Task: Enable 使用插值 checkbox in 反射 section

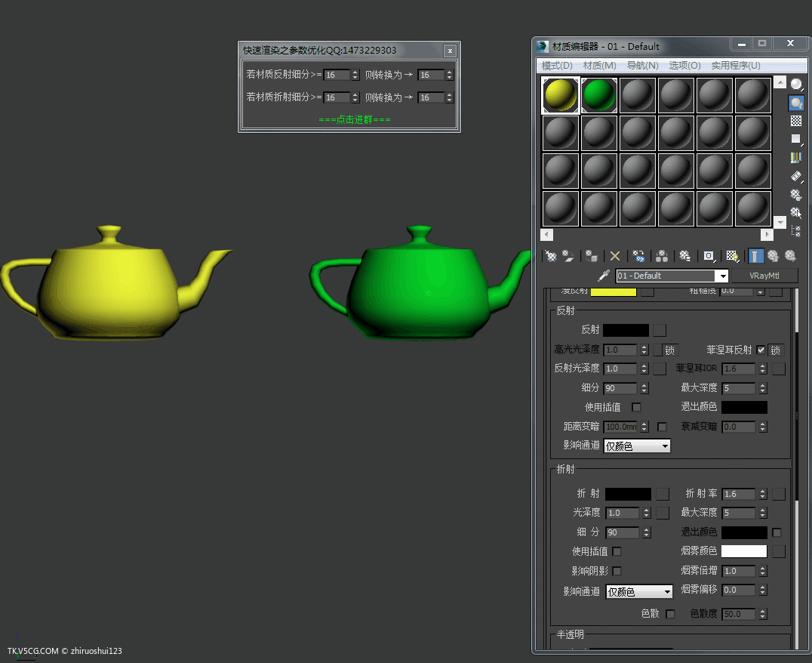Action: (636, 407)
